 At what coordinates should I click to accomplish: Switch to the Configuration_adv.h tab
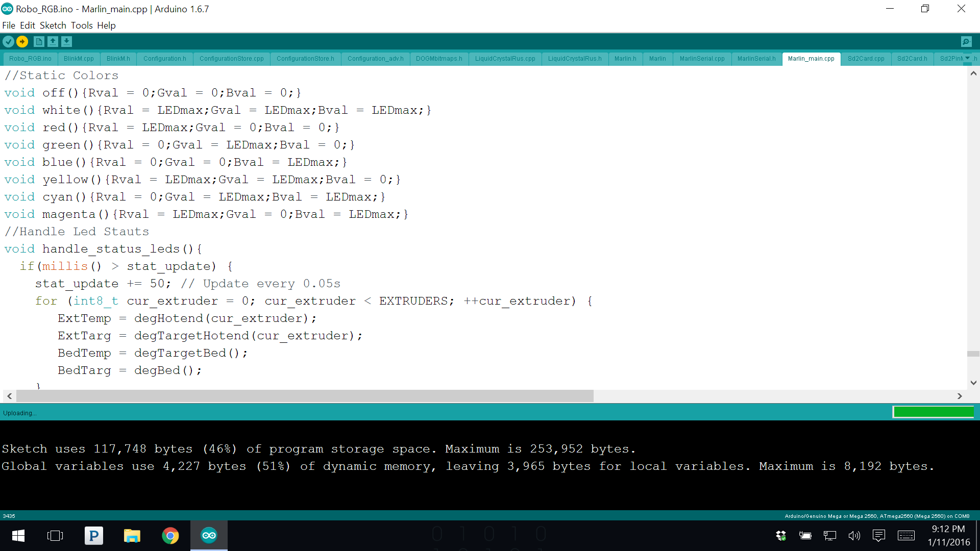click(376, 59)
